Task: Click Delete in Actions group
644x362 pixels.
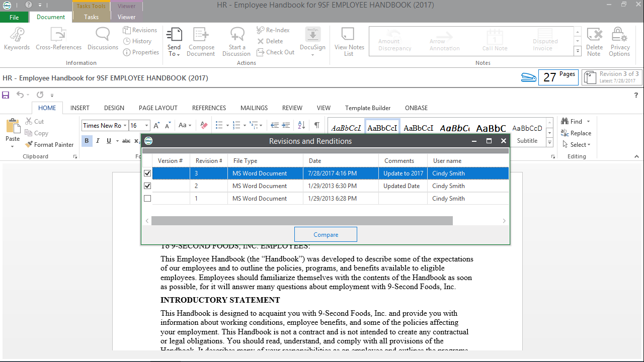Action: [270, 41]
